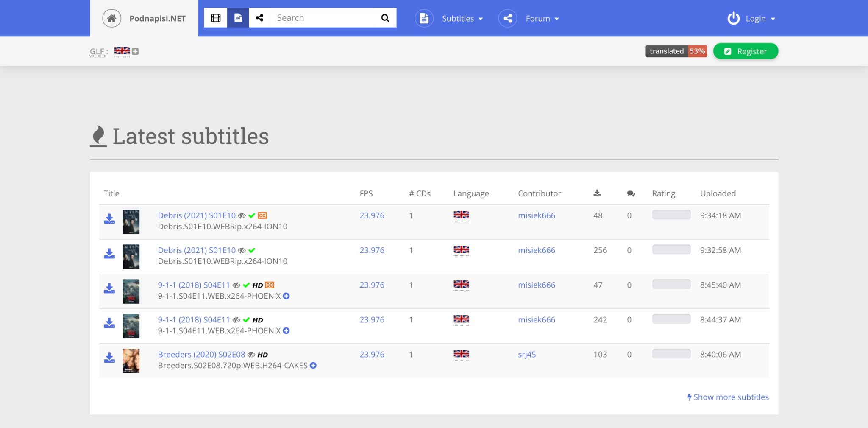Viewport: 868px width, 428px height.
Task: Add a language with the GLF plus icon
Action: tap(135, 51)
